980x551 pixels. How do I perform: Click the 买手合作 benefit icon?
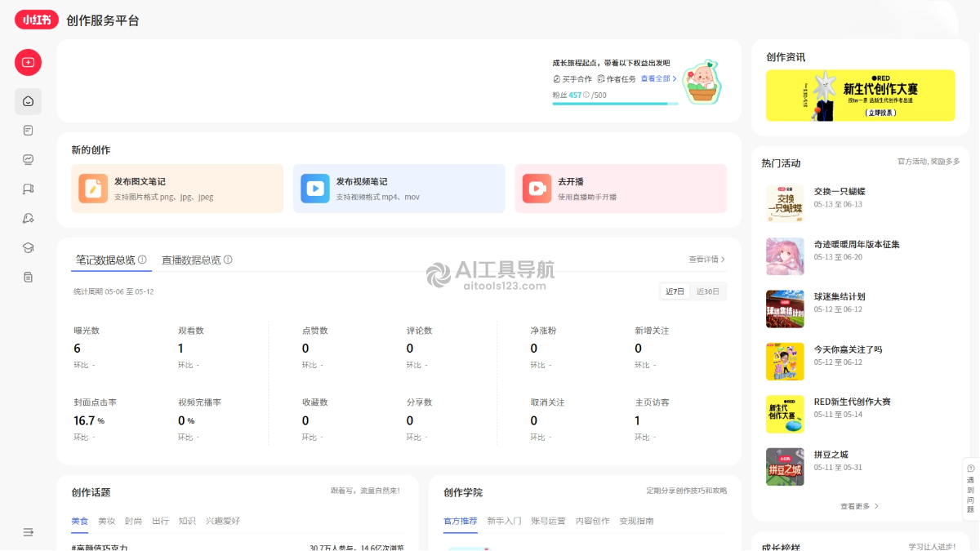557,79
